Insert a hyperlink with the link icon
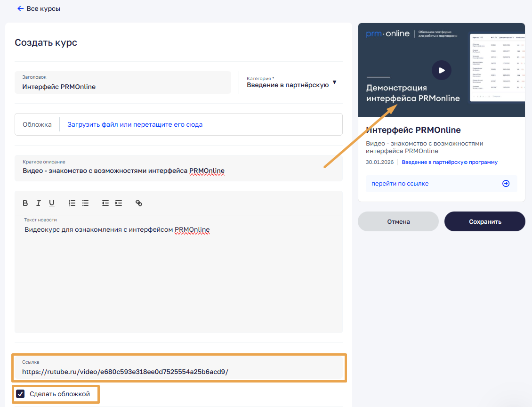 139,203
